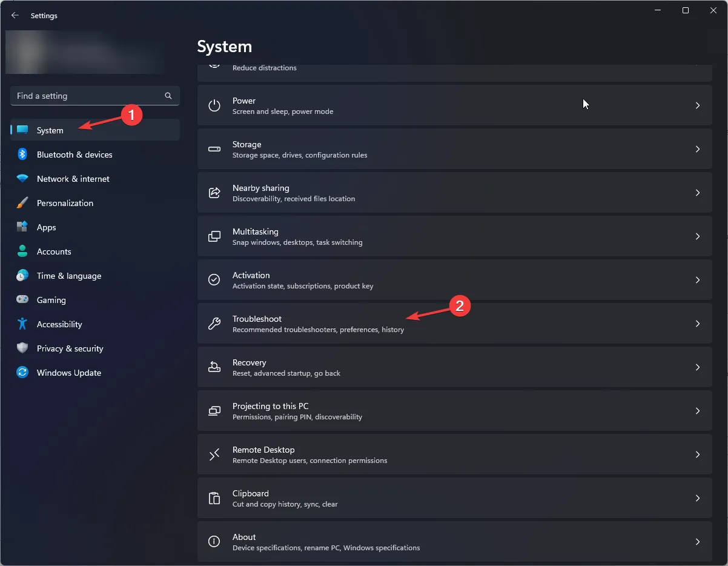Open the Time & language label

(69, 276)
